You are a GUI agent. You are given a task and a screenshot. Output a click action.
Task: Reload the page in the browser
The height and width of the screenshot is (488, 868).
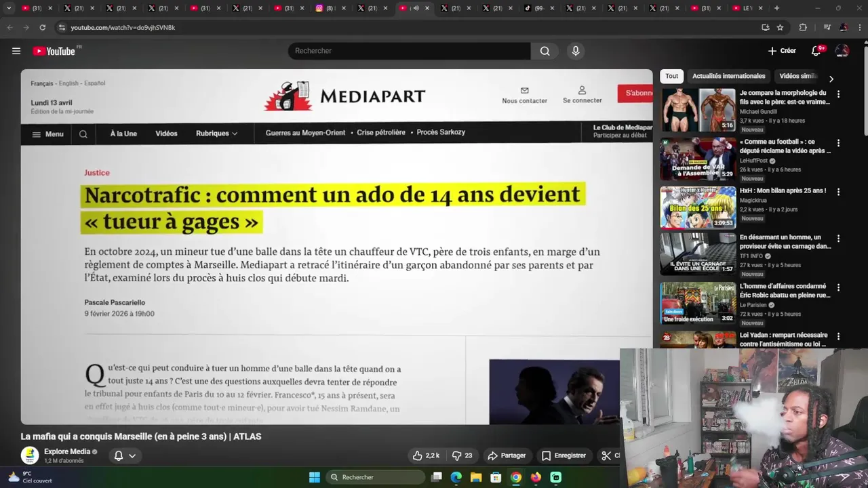coord(42,27)
